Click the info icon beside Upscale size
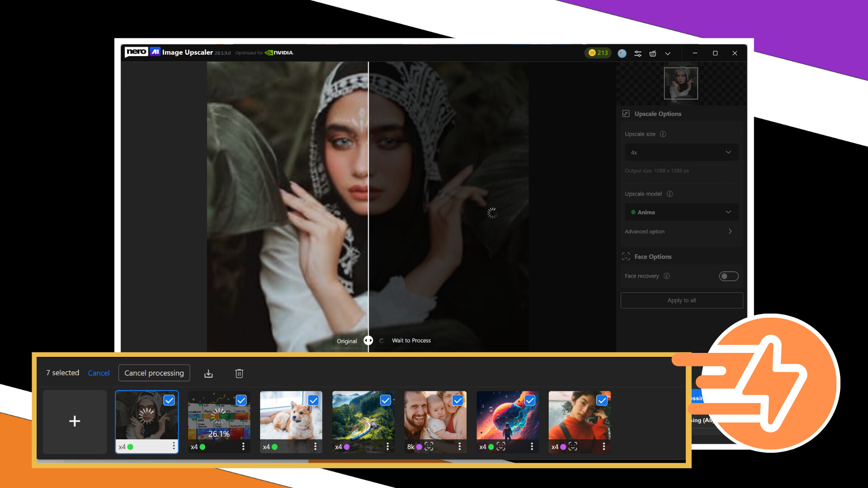 663,134
